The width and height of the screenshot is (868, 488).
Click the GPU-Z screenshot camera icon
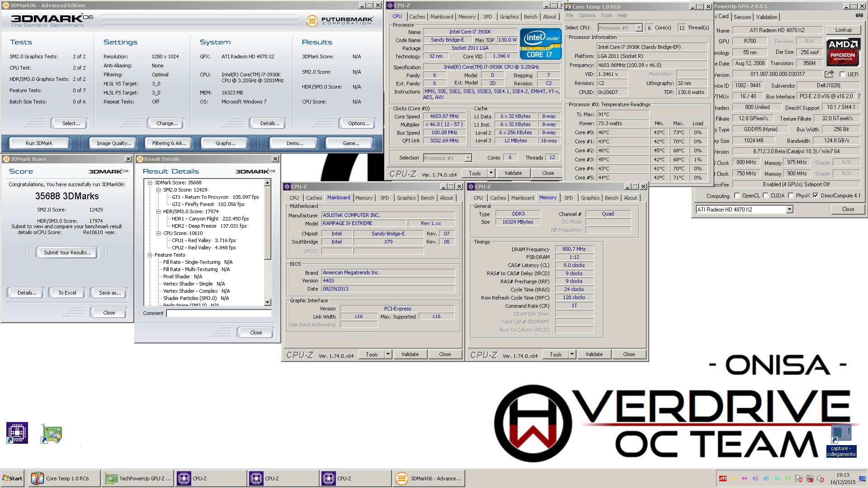pos(859,15)
